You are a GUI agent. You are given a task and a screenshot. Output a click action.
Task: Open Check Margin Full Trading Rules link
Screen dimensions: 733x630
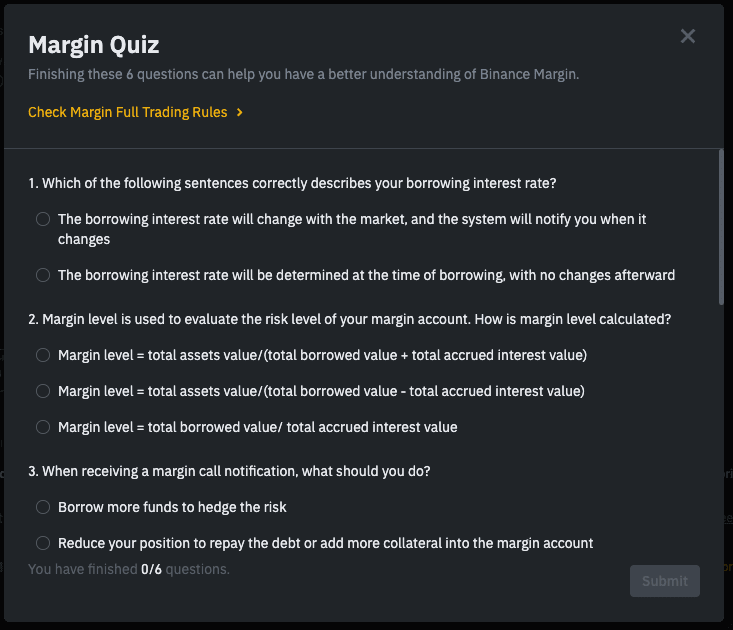128,112
